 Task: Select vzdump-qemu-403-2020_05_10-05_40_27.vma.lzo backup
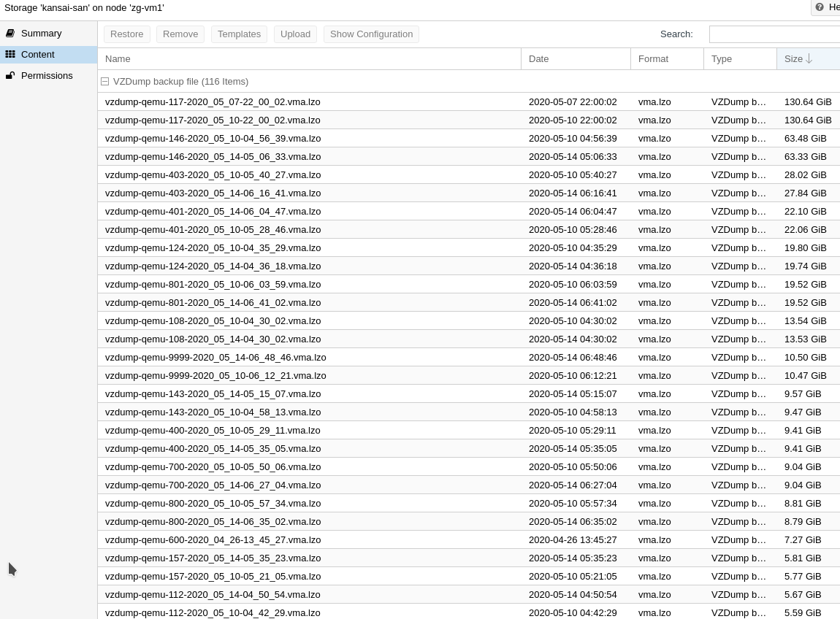[x=469, y=174]
